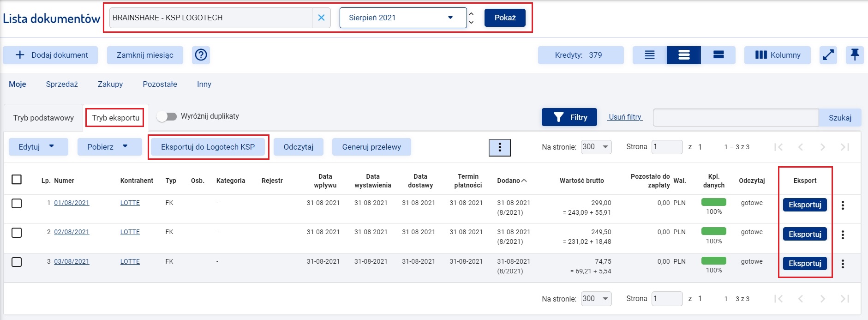The width and height of the screenshot is (868, 320).
Task: Switch to Inny tab
Action: tap(204, 84)
